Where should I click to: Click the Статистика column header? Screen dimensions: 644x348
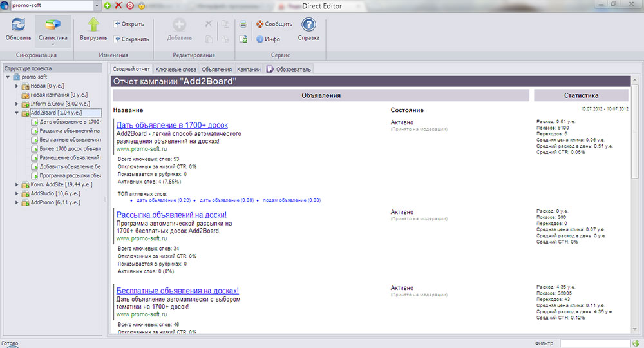point(581,95)
